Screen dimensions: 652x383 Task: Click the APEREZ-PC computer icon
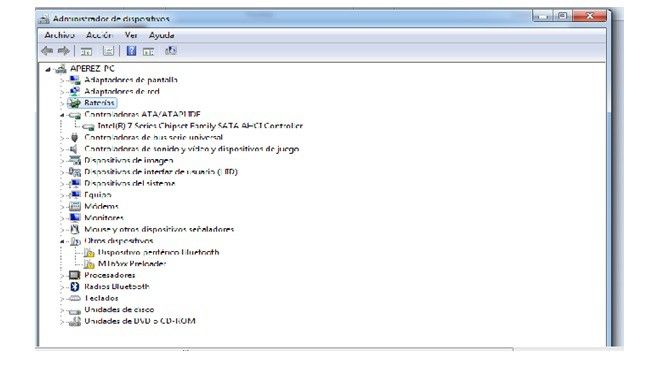[61, 69]
